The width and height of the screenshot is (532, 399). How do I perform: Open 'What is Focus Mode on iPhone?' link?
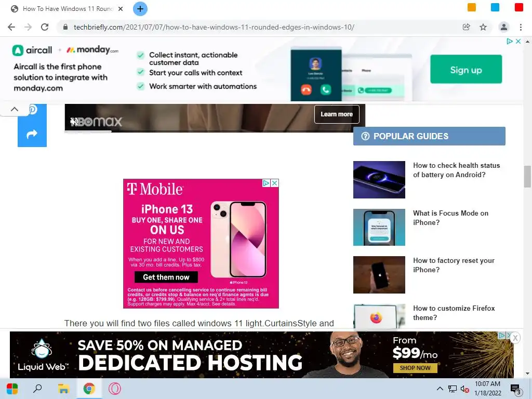tap(450, 218)
